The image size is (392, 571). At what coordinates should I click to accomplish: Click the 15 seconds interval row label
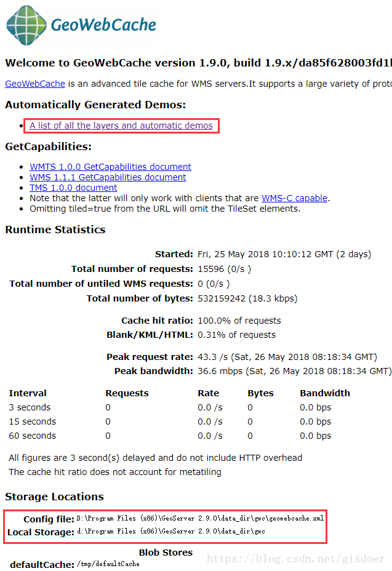coord(33,421)
